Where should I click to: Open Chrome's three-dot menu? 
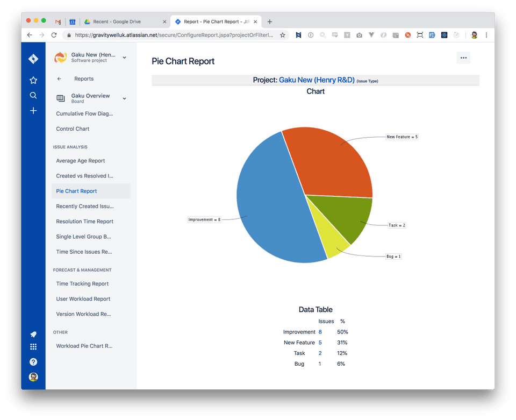pos(486,34)
